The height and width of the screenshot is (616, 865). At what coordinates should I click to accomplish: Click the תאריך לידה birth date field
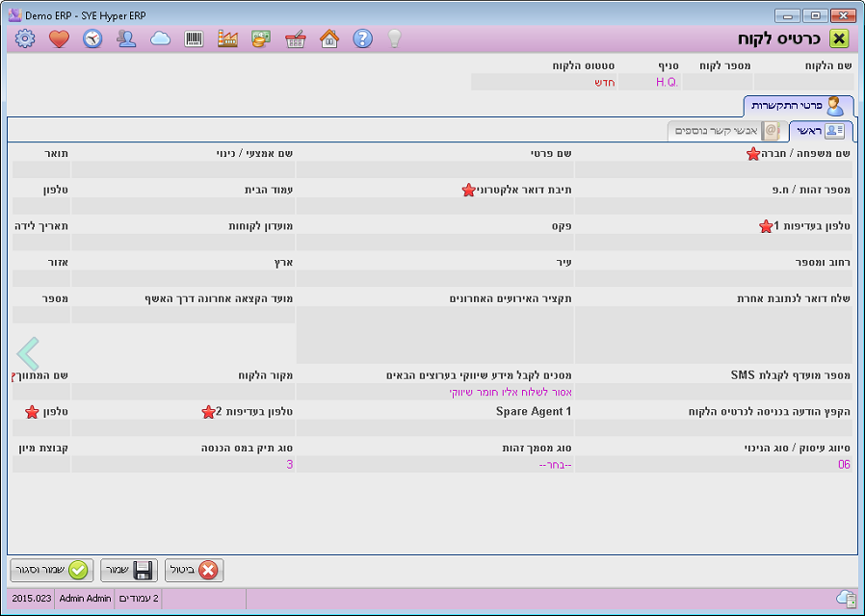pyautogui.click(x=41, y=242)
